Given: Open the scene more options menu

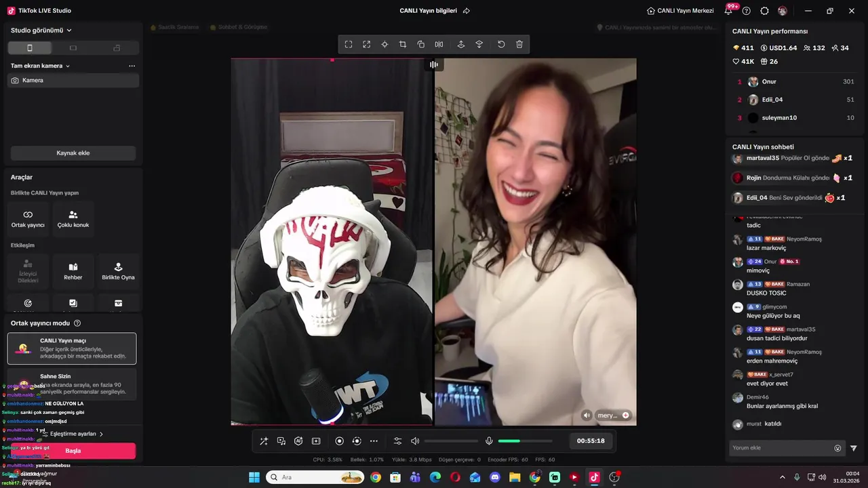Looking at the screenshot, I should tap(132, 66).
